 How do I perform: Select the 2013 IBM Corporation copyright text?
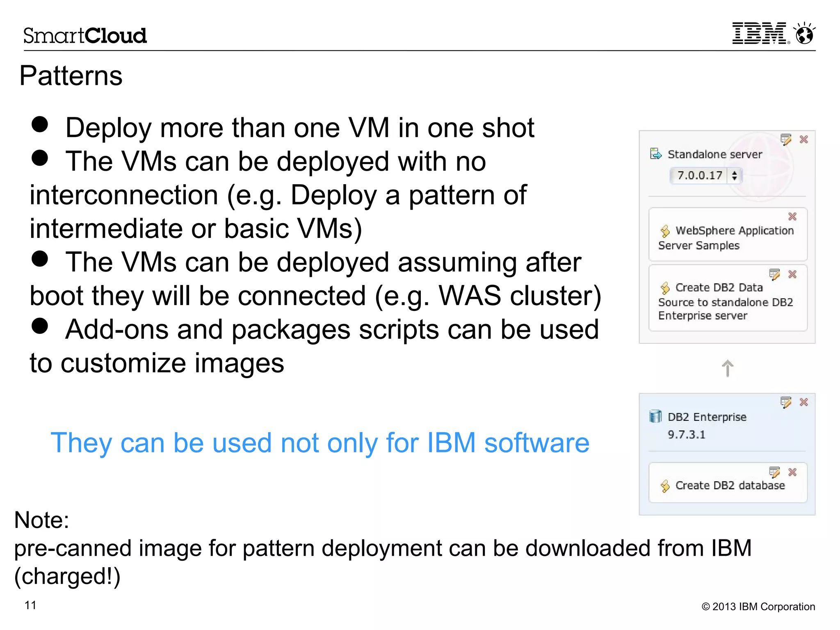coord(758,607)
